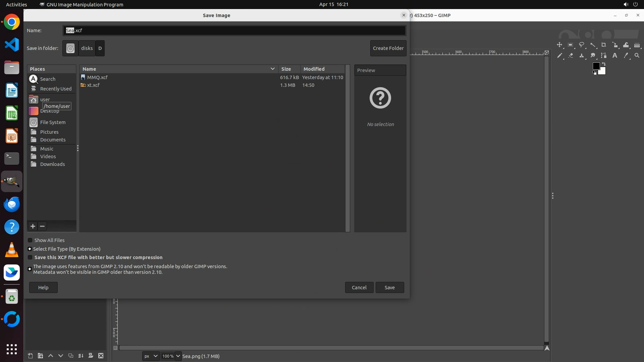Select the Clone stamp tool
The height and width of the screenshot is (362, 644).
[582, 56]
